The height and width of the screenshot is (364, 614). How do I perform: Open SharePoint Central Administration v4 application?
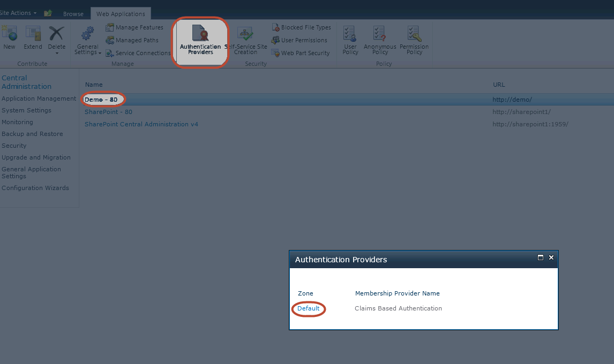141,124
